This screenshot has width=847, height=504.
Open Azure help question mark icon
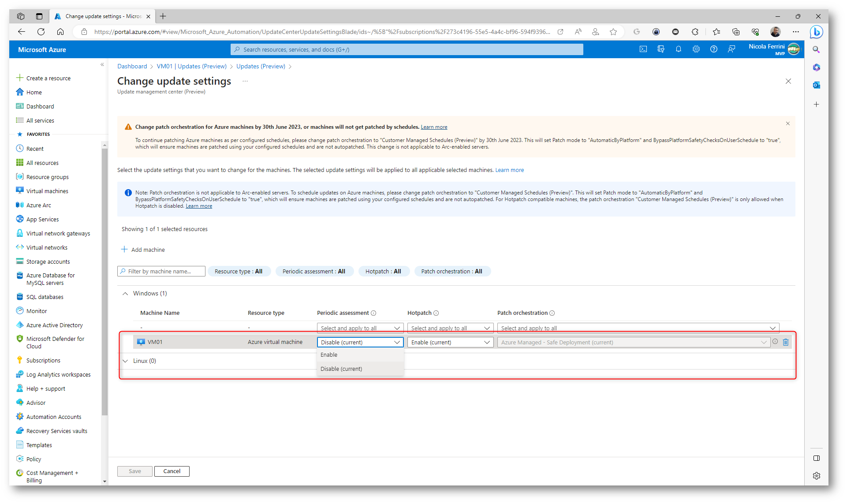click(x=714, y=49)
